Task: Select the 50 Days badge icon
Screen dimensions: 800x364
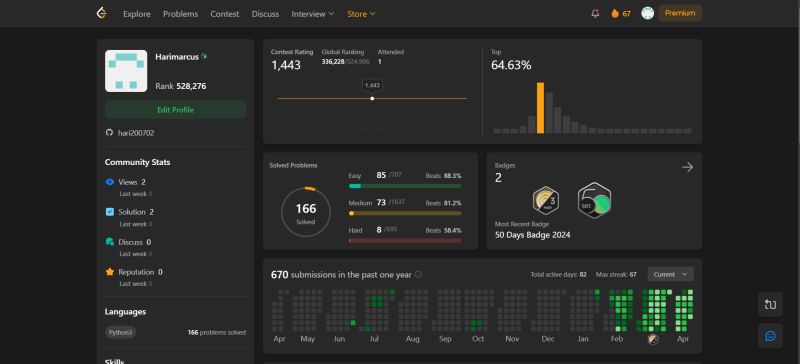Action: coord(594,201)
